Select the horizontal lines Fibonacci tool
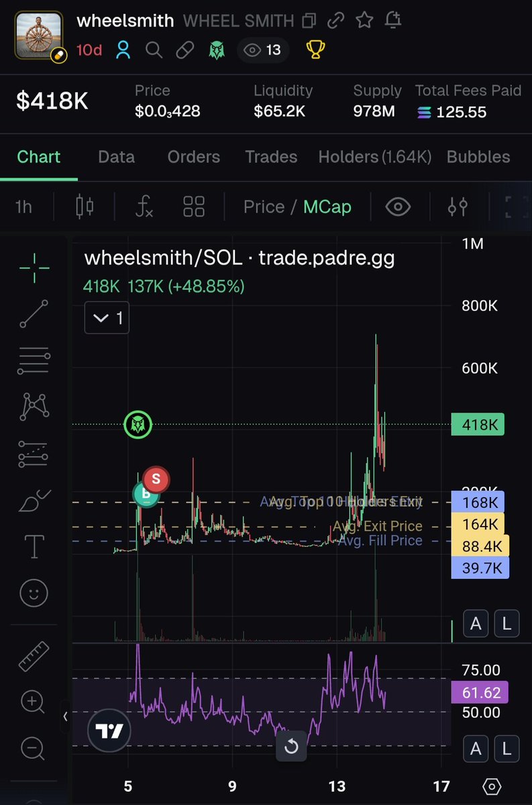532x805 pixels. (x=34, y=362)
